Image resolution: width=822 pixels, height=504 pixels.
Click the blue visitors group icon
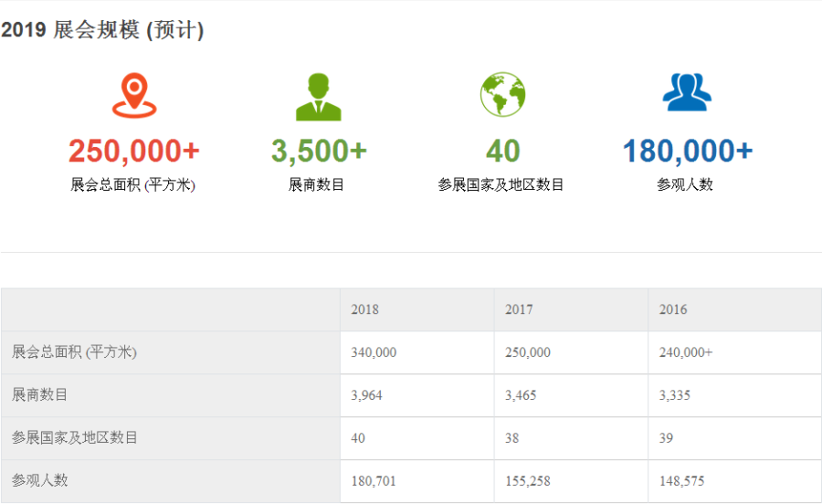687,92
